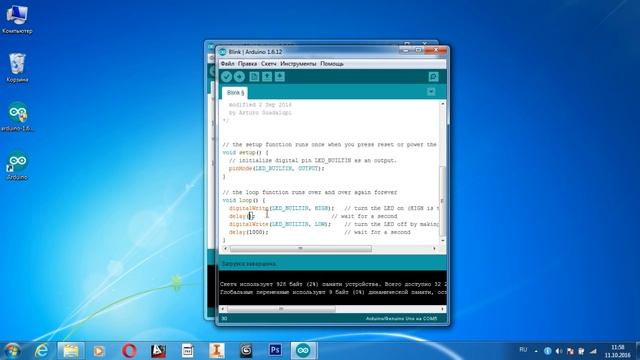The height and width of the screenshot is (360, 640).
Task: Open the Правка menu
Action: (247, 64)
